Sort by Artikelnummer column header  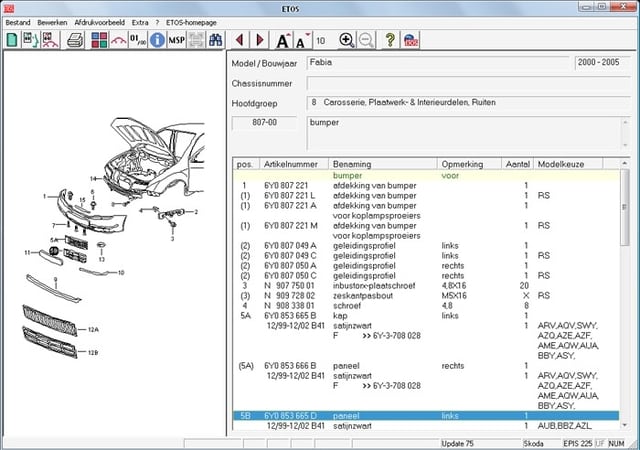click(294, 164)
